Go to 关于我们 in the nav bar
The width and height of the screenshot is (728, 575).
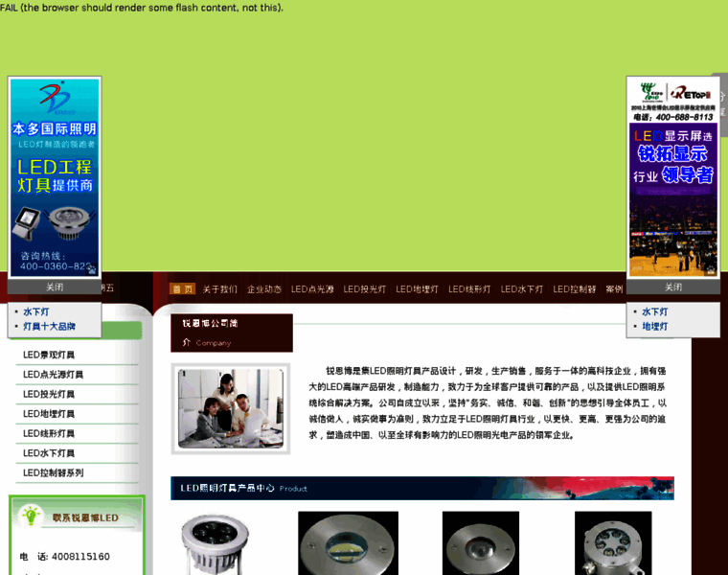pos(219,288)
